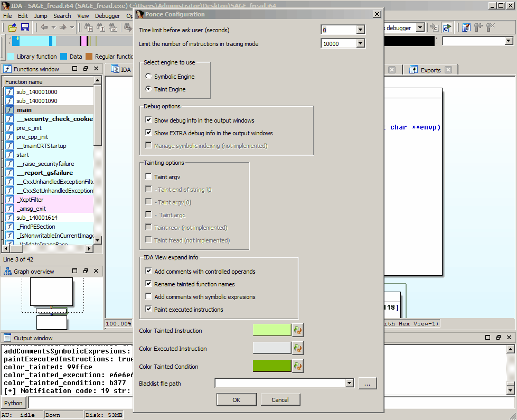Click the breakpoint list icon in toolbar
Viewport: 517px width, 420px height.
pos(466,27)
